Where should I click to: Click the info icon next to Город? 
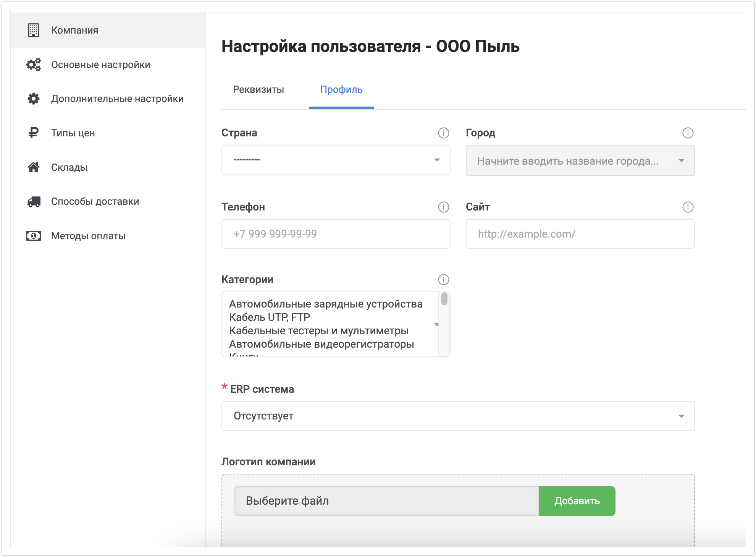[688, 133]
